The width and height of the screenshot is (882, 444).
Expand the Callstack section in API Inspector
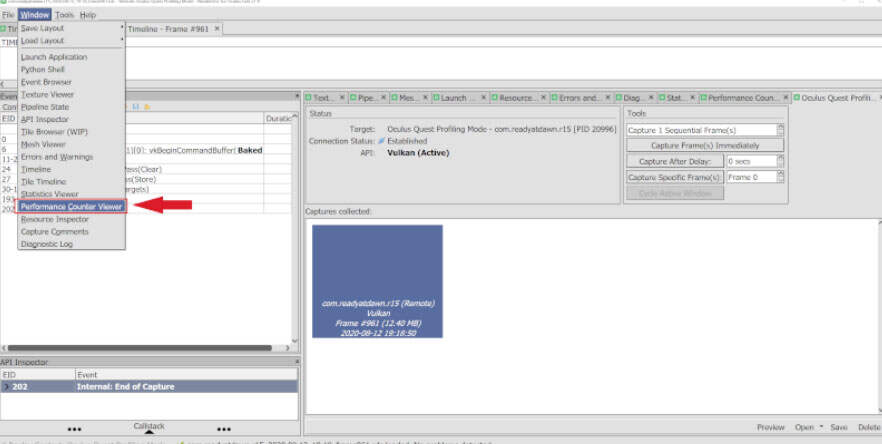[148, 427]
